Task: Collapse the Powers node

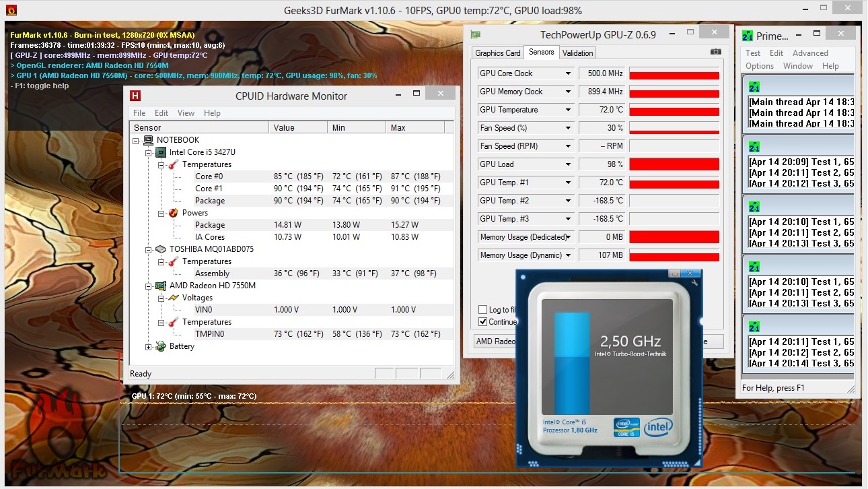Action: (x=161, y=214)
